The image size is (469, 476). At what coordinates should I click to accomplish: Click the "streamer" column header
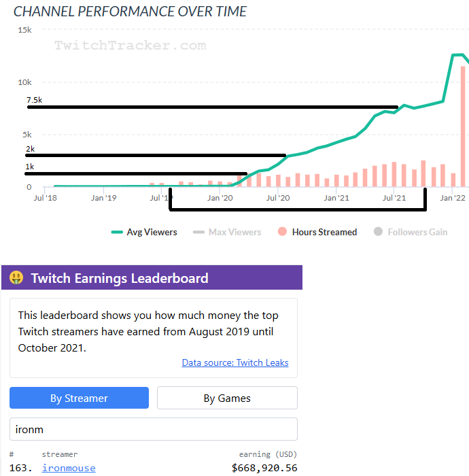point(60,454)
